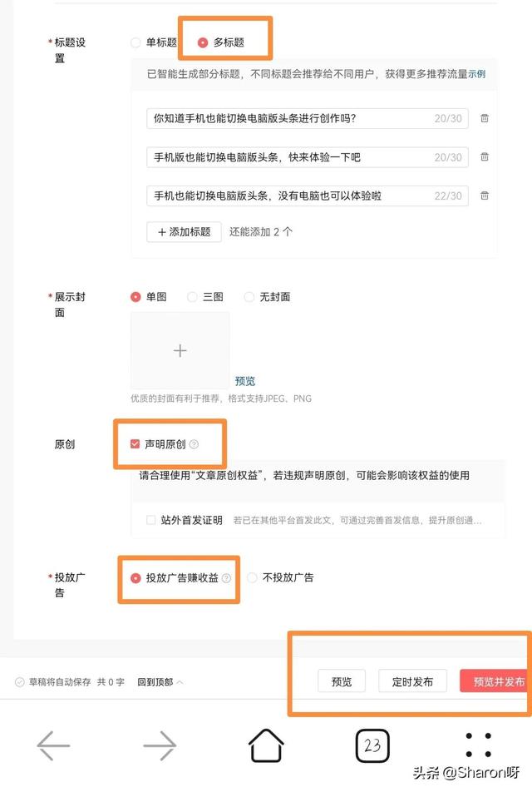The height and width of the screenshot is (792, 532).
Task: Open the 23 tabs switcher
Action: click(372, 745)
